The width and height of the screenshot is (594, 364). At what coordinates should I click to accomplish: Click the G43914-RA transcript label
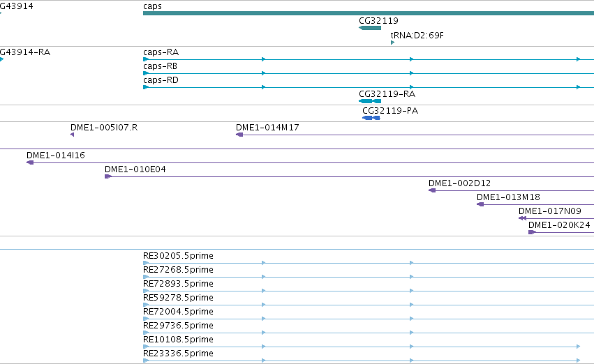pos(25,52)
